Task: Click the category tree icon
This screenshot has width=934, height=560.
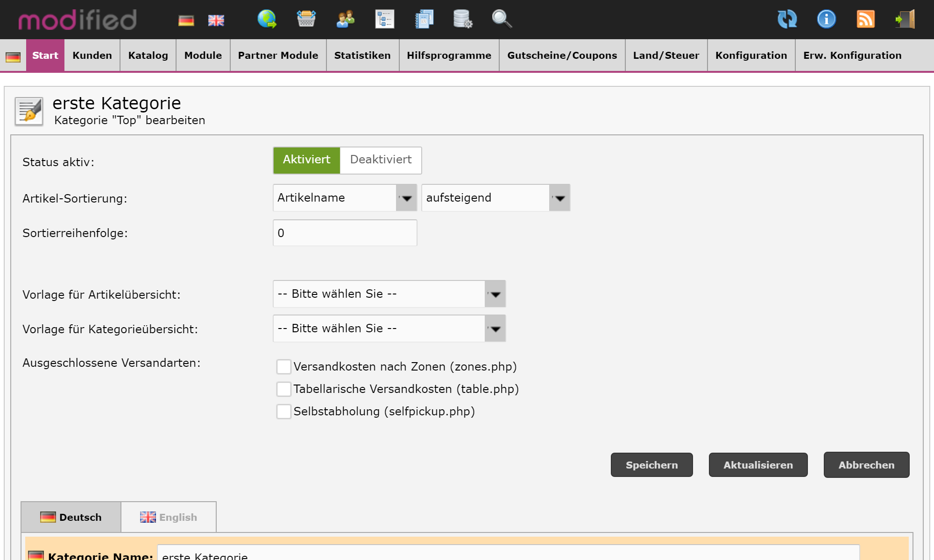Action: pos(384,19)
